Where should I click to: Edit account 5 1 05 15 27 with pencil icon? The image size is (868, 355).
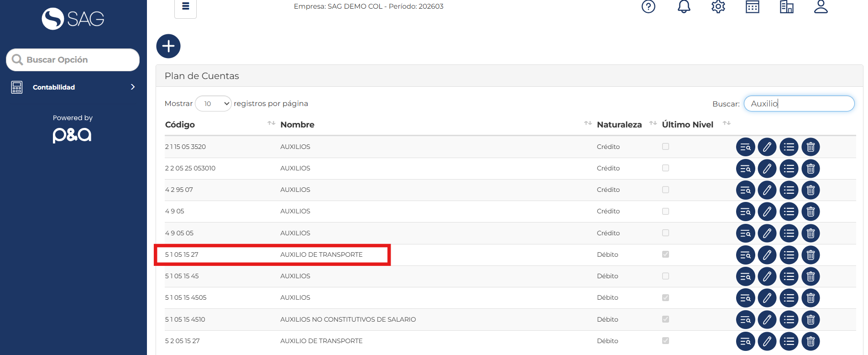pos(767,255)
